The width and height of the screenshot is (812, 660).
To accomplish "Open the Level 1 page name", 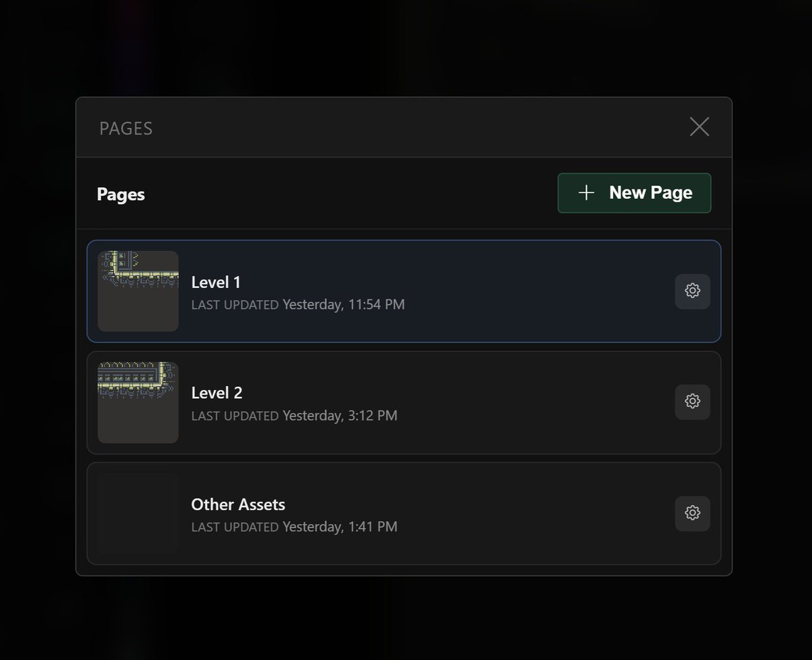I will click(216, 282).
